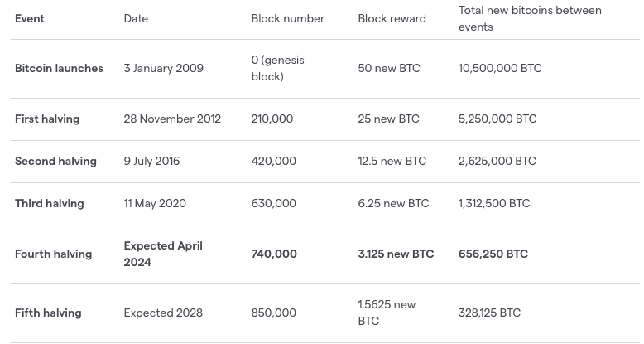Image resolution: width=644 pixels, height=344 pixels.
Task: Click the '10,500,000 BTC' total cell
Action: 500,68
